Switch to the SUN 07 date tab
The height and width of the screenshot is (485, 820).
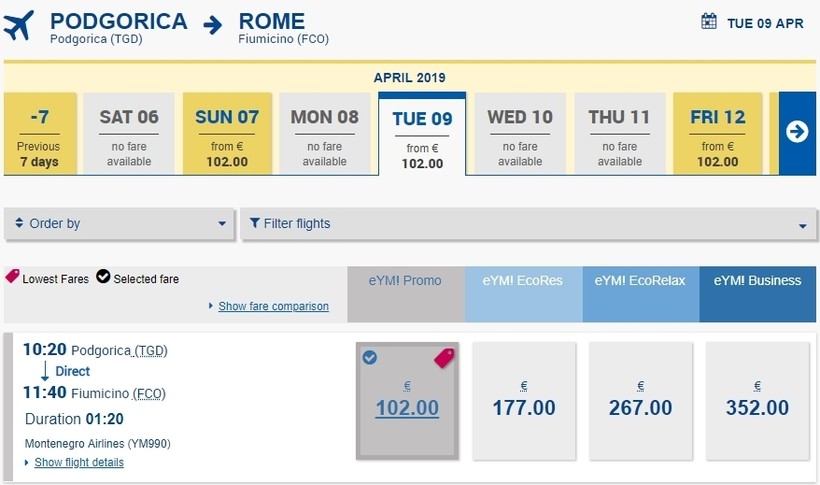227,133
